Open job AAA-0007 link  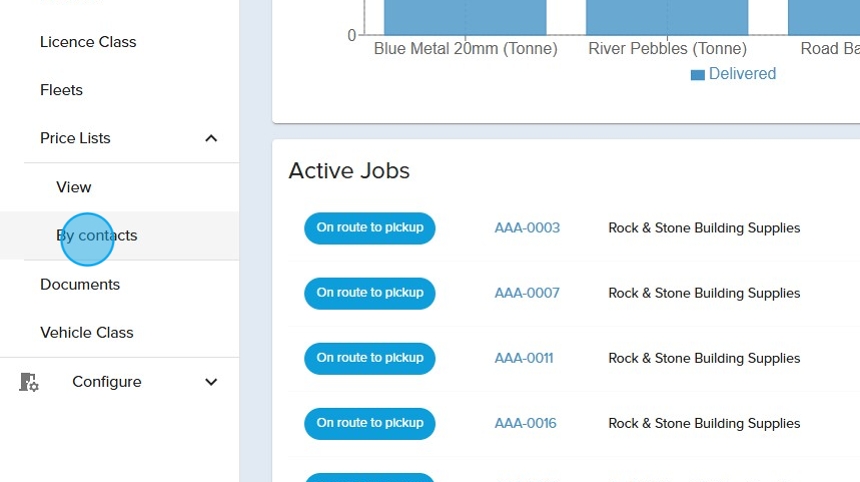[x=527, y=293]
